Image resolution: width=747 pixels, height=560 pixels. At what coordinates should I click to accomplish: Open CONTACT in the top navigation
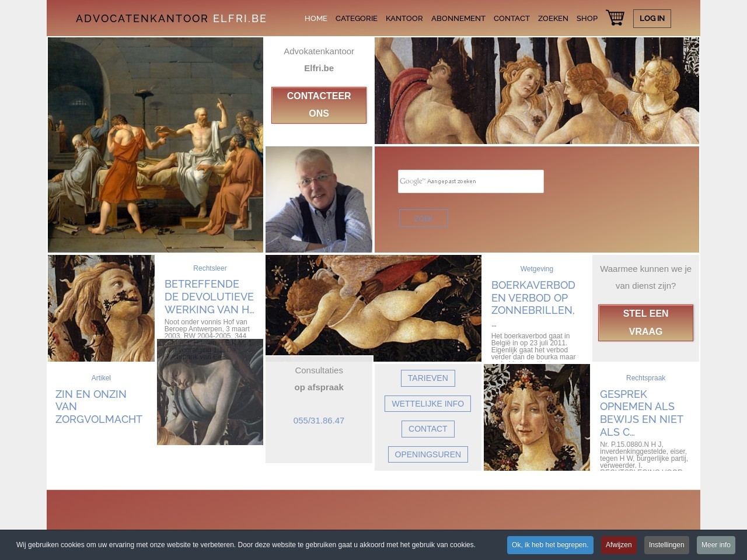(x=512, y=18)
